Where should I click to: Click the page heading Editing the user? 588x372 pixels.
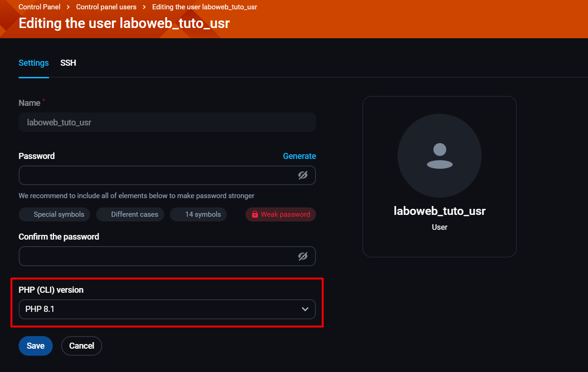(x=124, y=23)
